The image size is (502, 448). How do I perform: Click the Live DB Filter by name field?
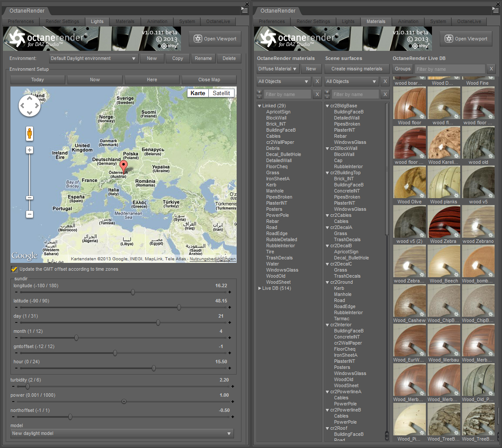pos(450,69)
